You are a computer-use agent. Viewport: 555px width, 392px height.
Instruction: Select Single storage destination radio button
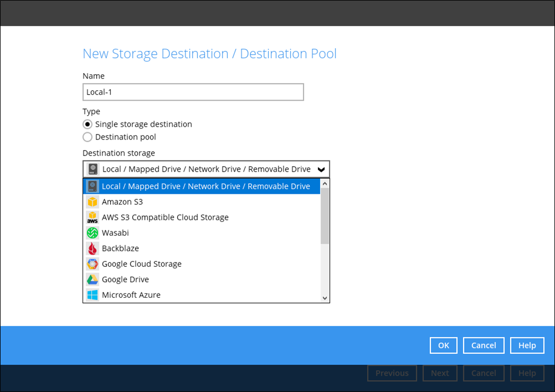click(88, 125)
